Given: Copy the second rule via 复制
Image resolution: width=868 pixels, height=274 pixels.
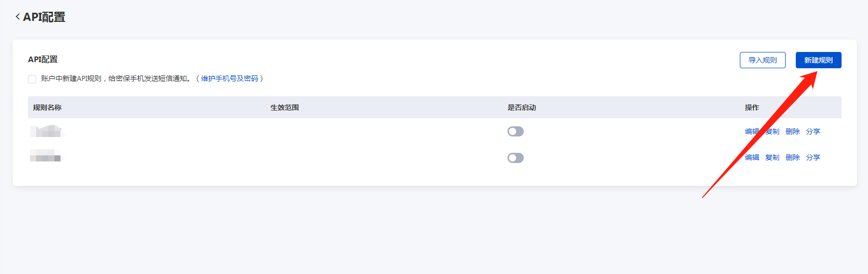Looking at the screenshot, I should 772,157.
